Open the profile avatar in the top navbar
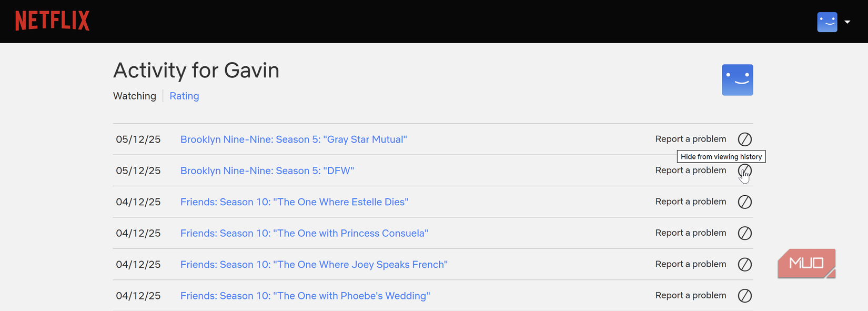 [x=827, y=22]
